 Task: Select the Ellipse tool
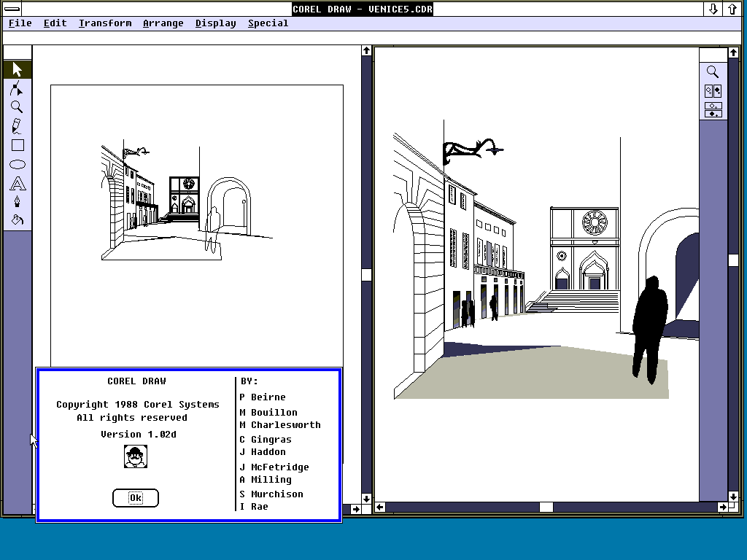[x=18, y=164]
